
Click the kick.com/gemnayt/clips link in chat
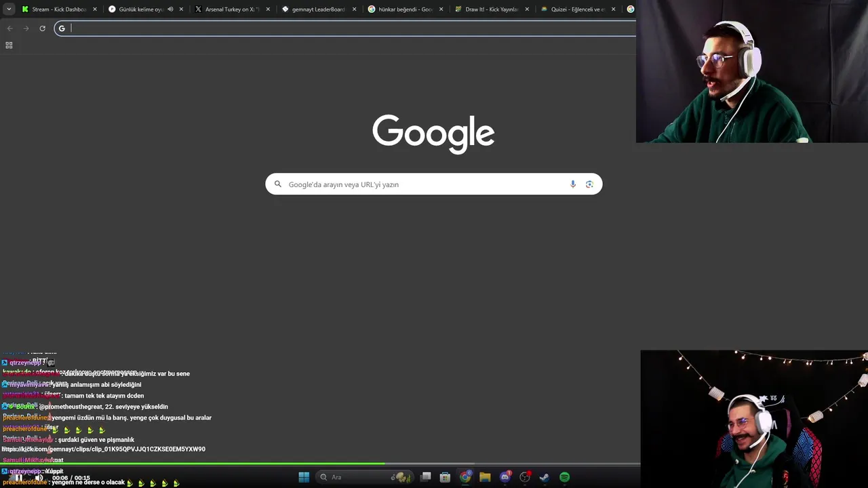pos(104,449)
